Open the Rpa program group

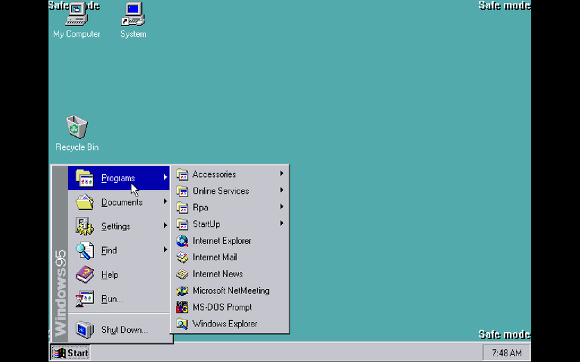coord(230,207)
